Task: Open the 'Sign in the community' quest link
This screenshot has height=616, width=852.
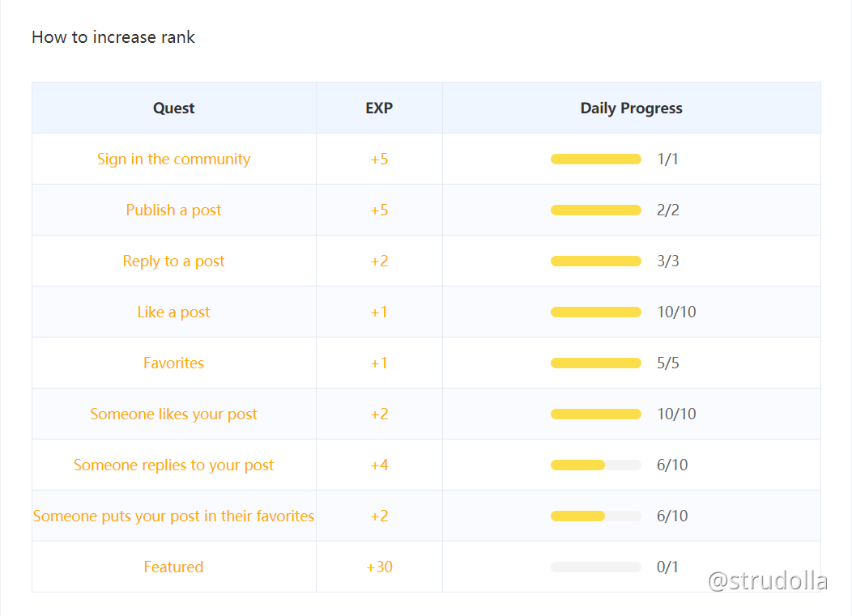Action: point(173,159)
